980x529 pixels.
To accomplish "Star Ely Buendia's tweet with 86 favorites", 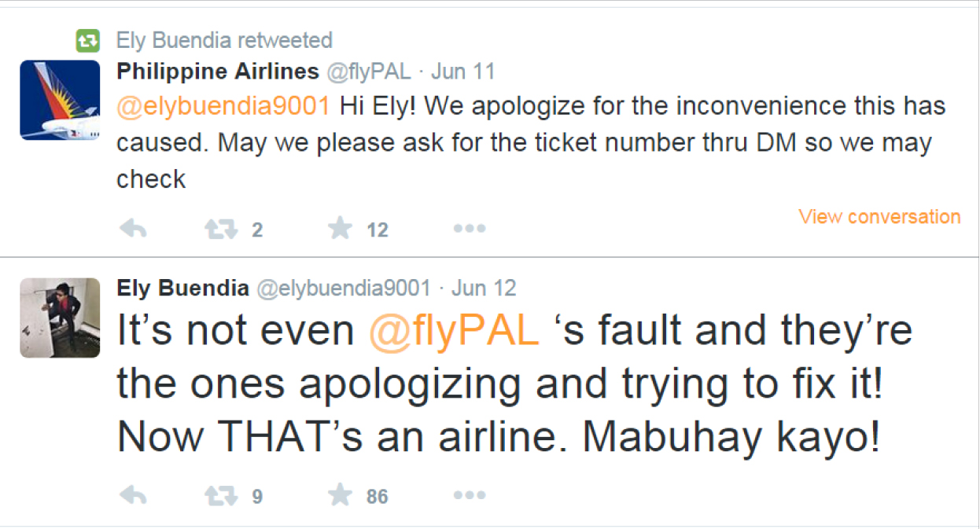I will pos(340,495).
